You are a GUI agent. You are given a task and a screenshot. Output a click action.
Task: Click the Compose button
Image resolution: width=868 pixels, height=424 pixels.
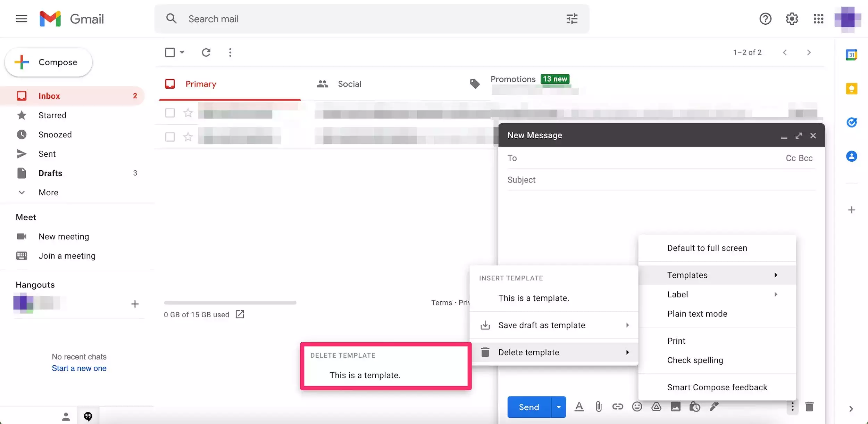pos(49,62)
